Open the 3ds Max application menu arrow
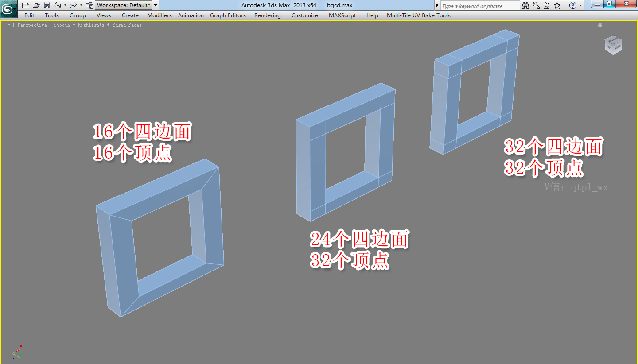 coord(15,8)
